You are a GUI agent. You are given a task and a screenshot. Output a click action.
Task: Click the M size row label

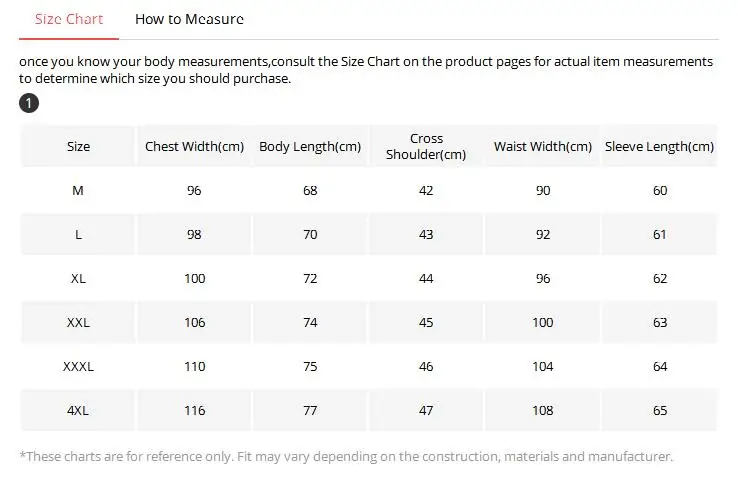[78, 190]
